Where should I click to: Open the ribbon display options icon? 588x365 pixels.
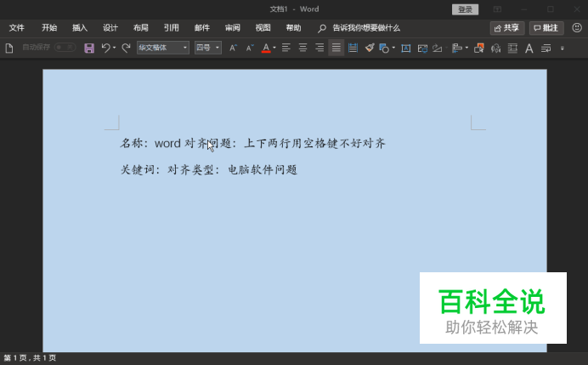click(x=497, y=9)
